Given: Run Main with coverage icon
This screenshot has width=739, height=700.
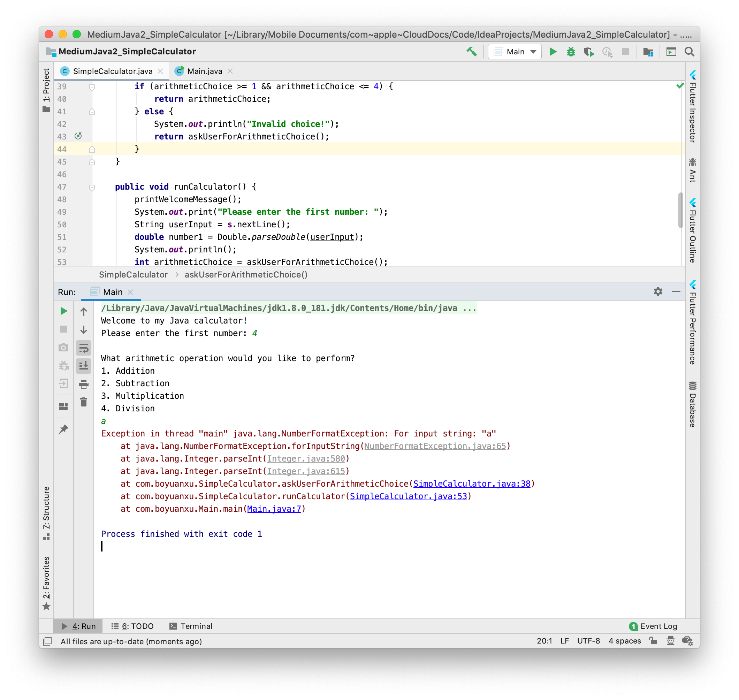Looking at the screenshot, I should [x=589, y=52].
